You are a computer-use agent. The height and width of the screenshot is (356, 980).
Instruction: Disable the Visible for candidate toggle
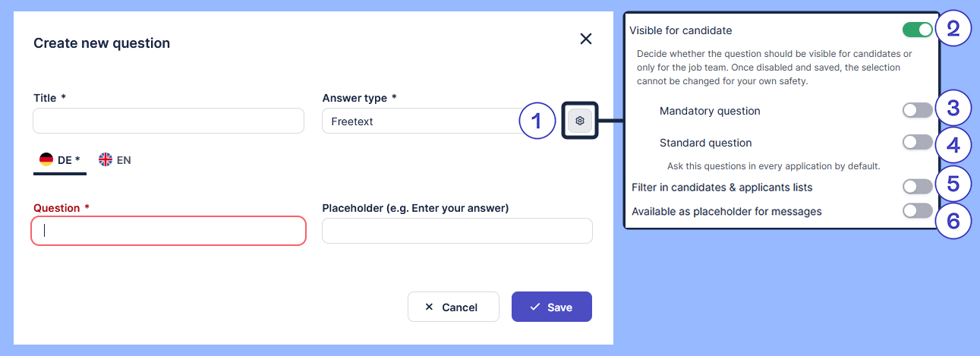tap(917, 30)
